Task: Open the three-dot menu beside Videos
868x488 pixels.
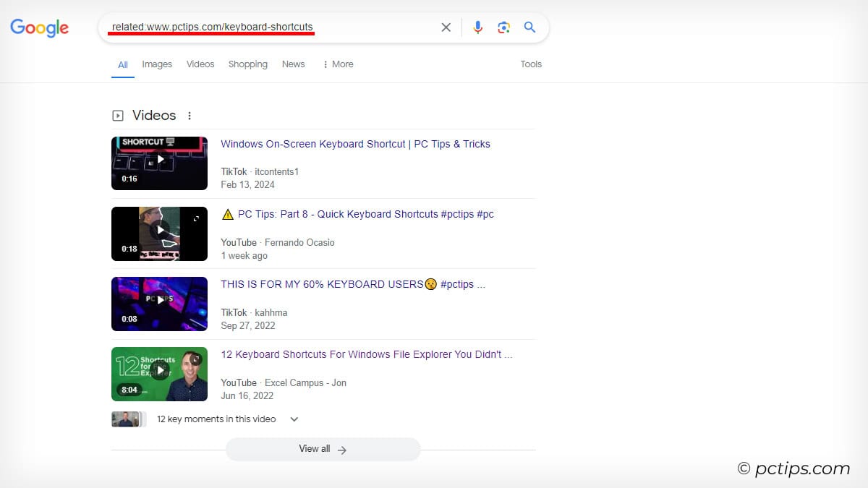Action: click(189, 115)
